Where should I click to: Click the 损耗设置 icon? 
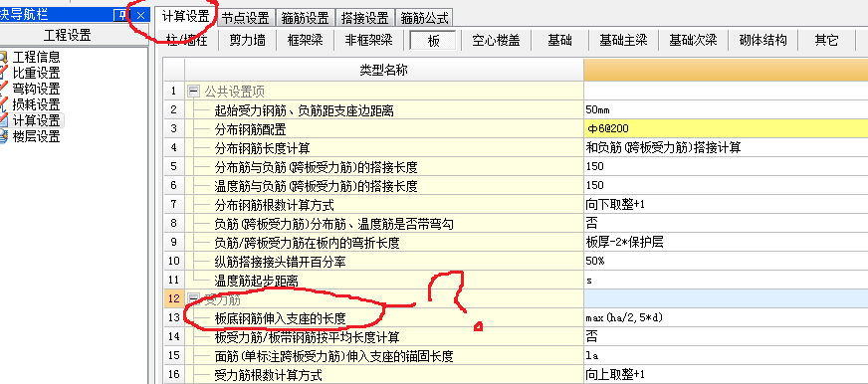click(4, 104)
